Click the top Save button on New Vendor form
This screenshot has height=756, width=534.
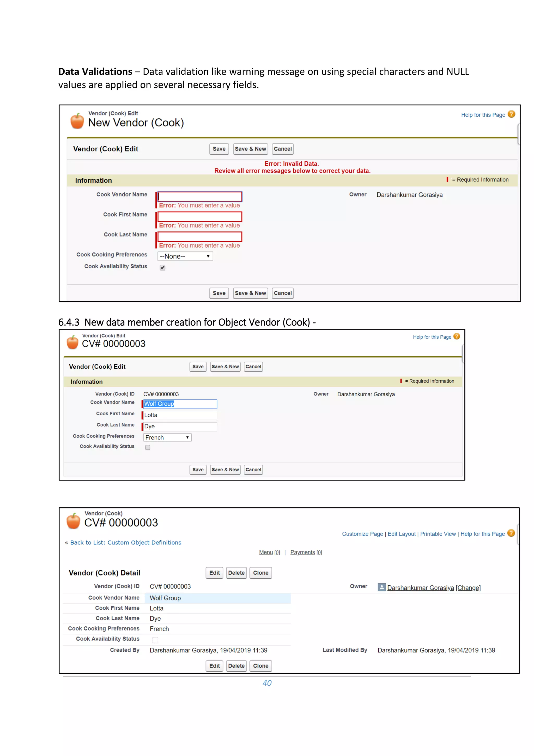(219, 149)
